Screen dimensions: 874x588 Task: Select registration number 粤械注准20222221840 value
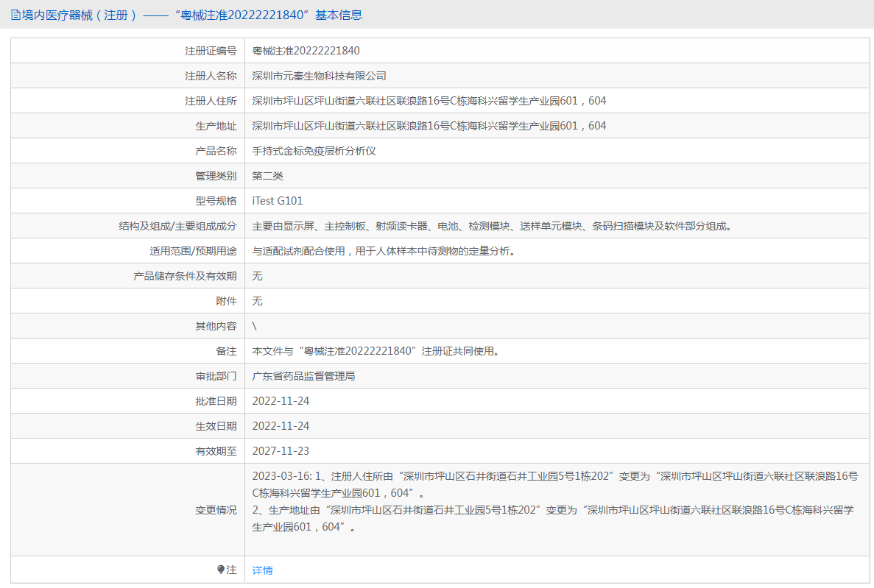click(306, 51)
